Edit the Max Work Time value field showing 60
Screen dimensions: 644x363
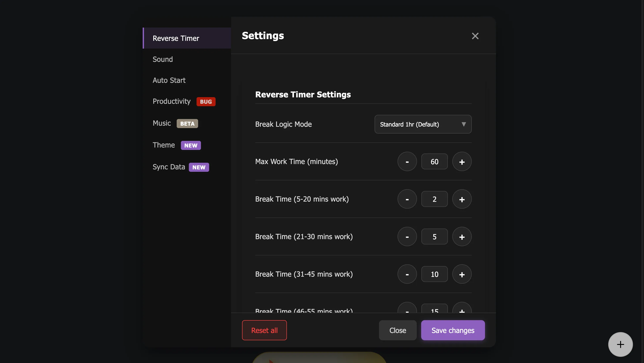coord(434,161)
